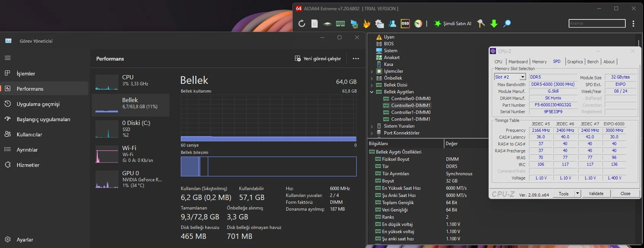This screenshot has width=644, height=248.
Task: Click the Arama search field in AIDA64
Action: click(x=597, y=23)
